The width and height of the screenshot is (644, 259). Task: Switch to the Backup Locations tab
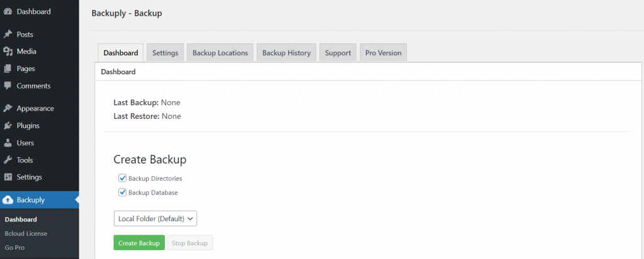coord(220,53)
